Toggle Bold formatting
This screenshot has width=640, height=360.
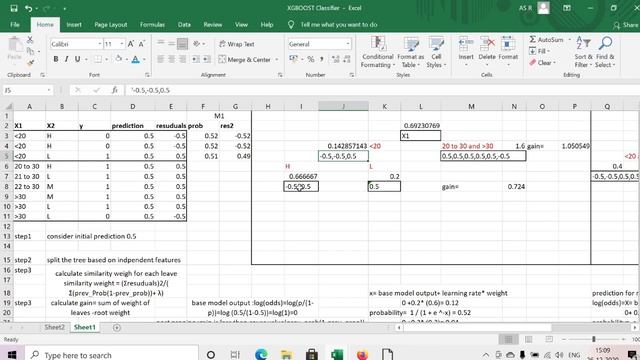pos(56,59)
